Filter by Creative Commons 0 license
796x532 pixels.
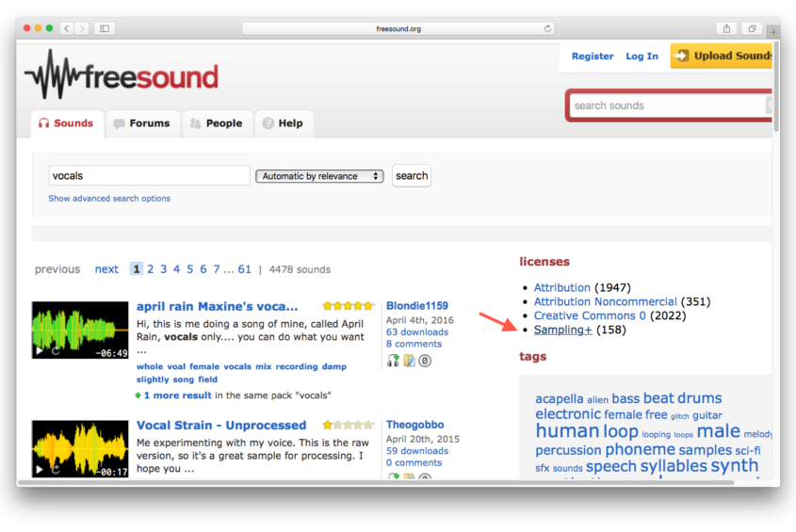click(590, 315)
